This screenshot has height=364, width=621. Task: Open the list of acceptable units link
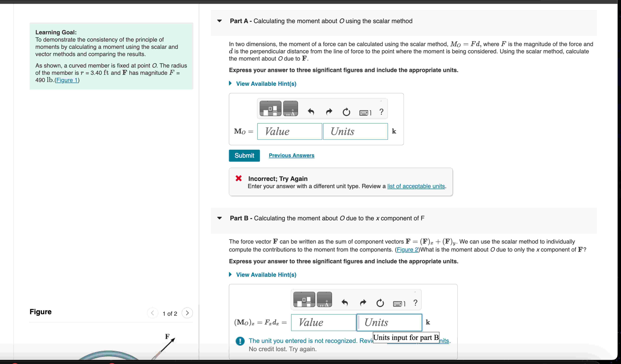tap(416, 186)
